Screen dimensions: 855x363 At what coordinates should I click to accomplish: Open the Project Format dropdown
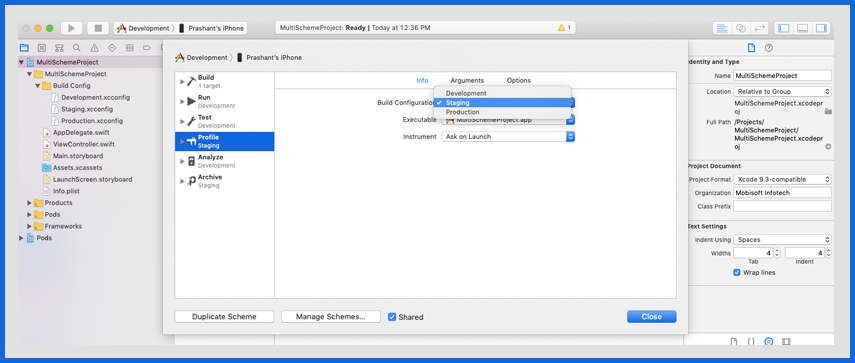pos(782,179)
